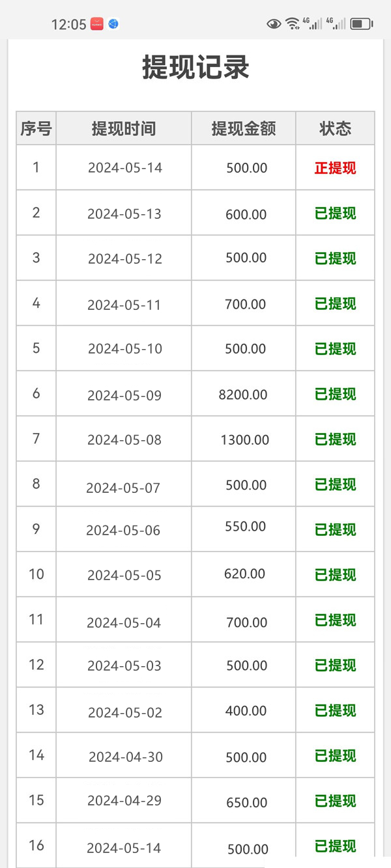
Task: Tap the Wi-Fi signal icon
Action: [293, 24]
